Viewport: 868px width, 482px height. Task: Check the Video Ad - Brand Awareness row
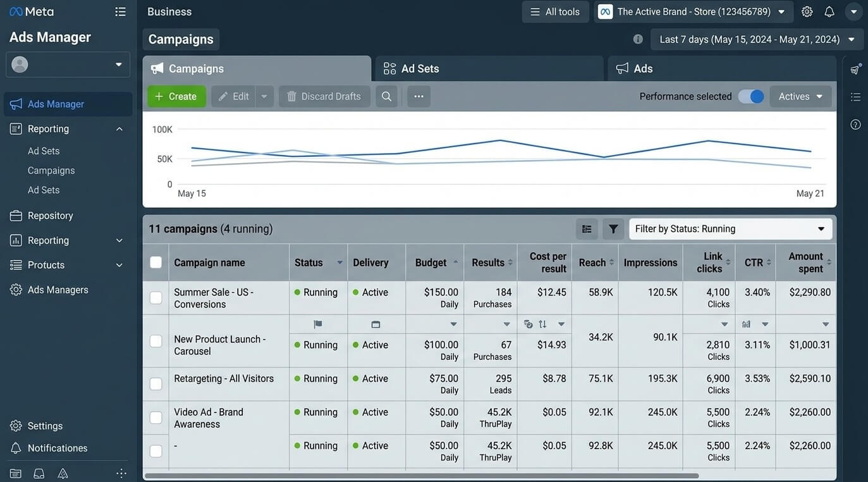156,417
